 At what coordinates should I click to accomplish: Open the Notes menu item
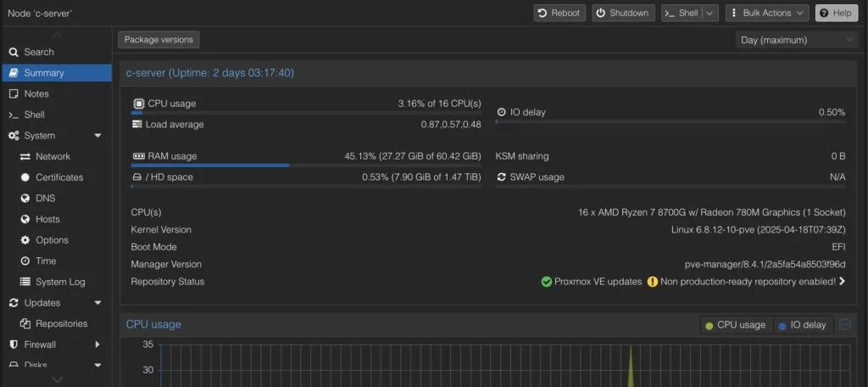(57, 93)
